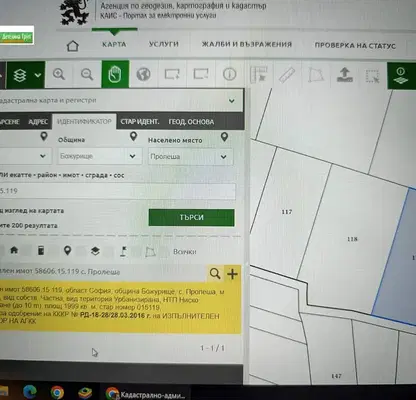This screenshot has width=416, height=400.
Task: Open the Населено място Пролеша dropdown
Action: pyautogui.click(x=190, y=156)
